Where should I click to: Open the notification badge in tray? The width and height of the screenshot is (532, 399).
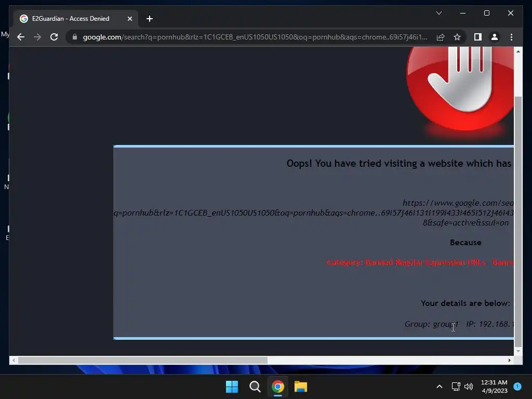[517, 387]
